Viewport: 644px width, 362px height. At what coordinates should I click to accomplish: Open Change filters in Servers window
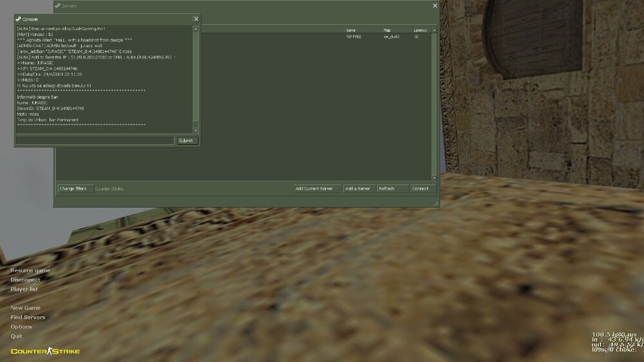(x=73, y=189)
